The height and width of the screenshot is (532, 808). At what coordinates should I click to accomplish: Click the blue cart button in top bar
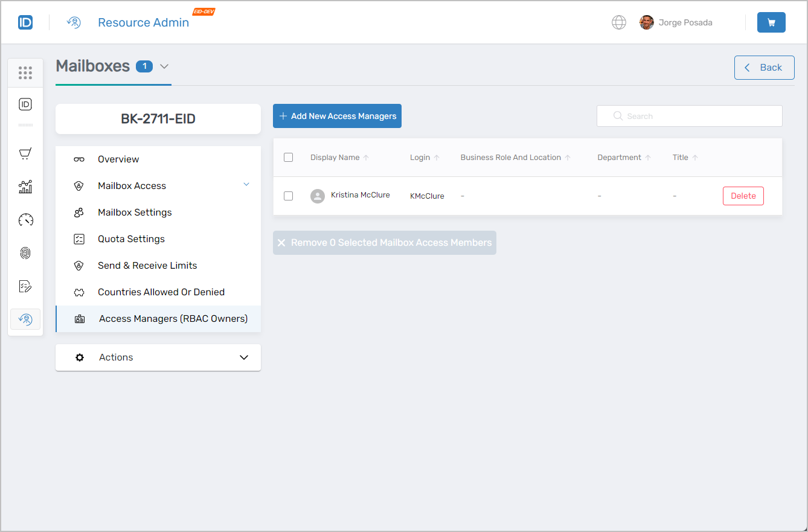click(x=771, y=22)
